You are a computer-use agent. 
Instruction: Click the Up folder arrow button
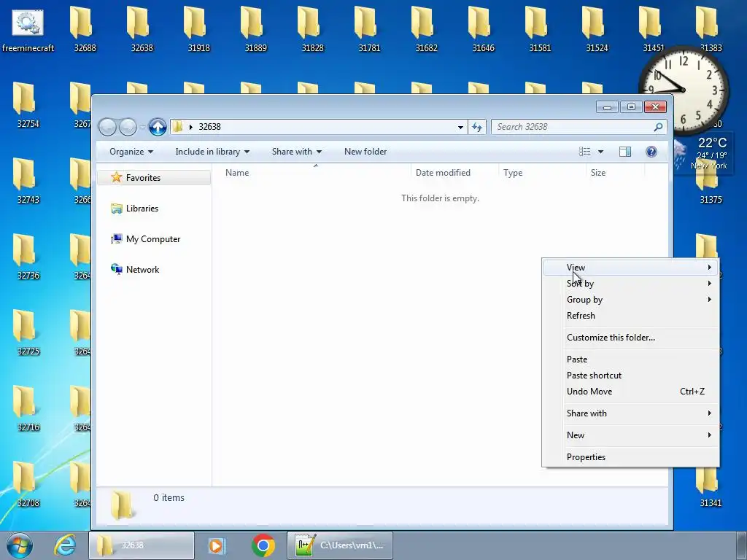[x=158, y=127]
